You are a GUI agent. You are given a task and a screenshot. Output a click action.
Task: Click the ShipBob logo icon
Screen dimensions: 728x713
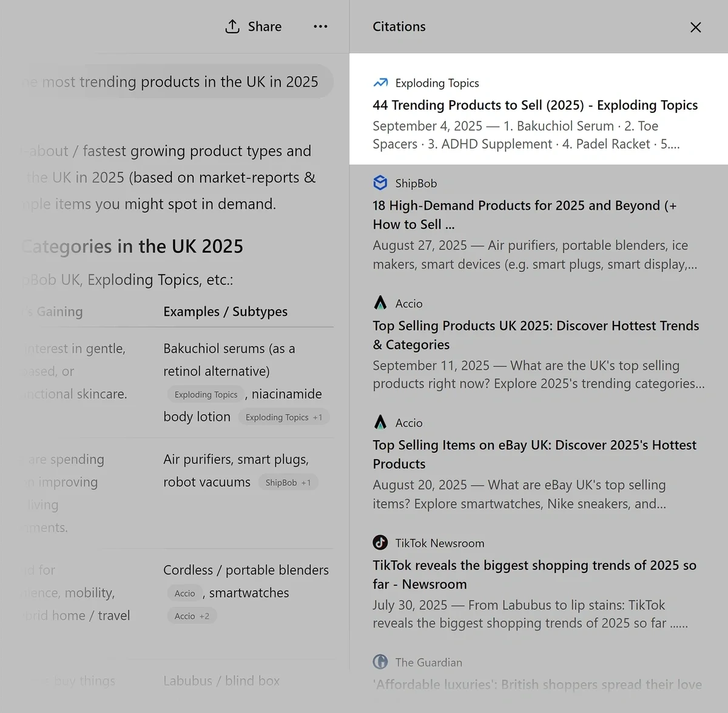tap(380, 183)
